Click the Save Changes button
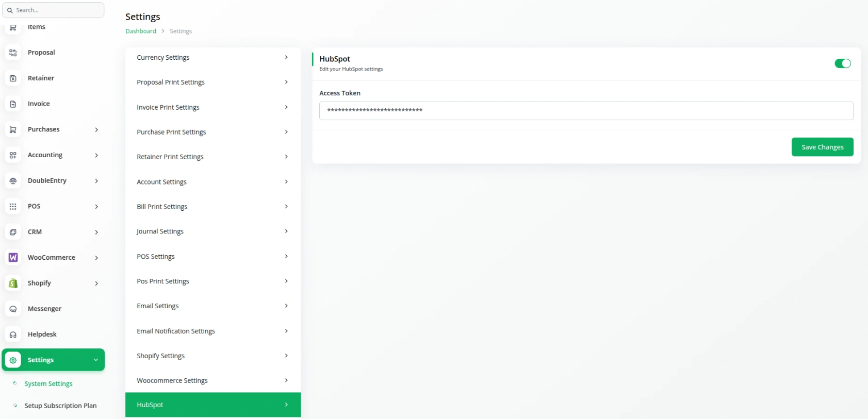The image size is (868, 419). click(822, 147)
